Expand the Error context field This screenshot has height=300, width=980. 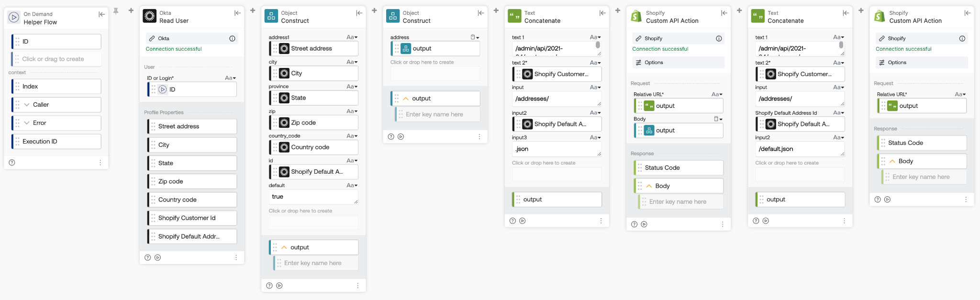tap(27, 123)
